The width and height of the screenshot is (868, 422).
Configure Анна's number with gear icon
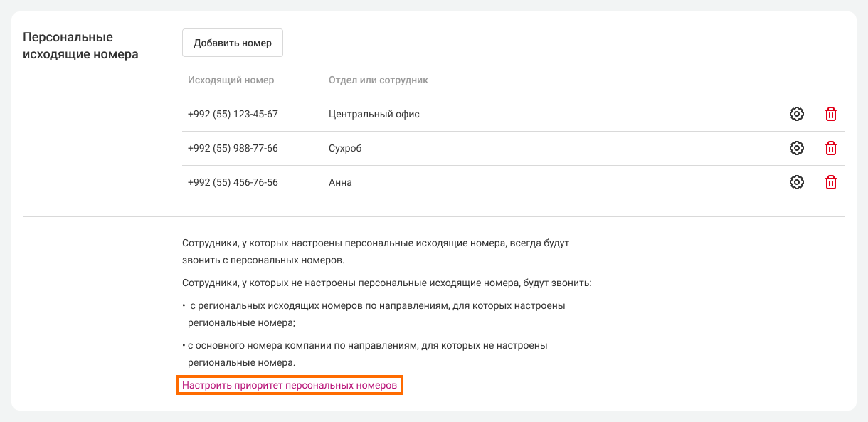point(797,182)
